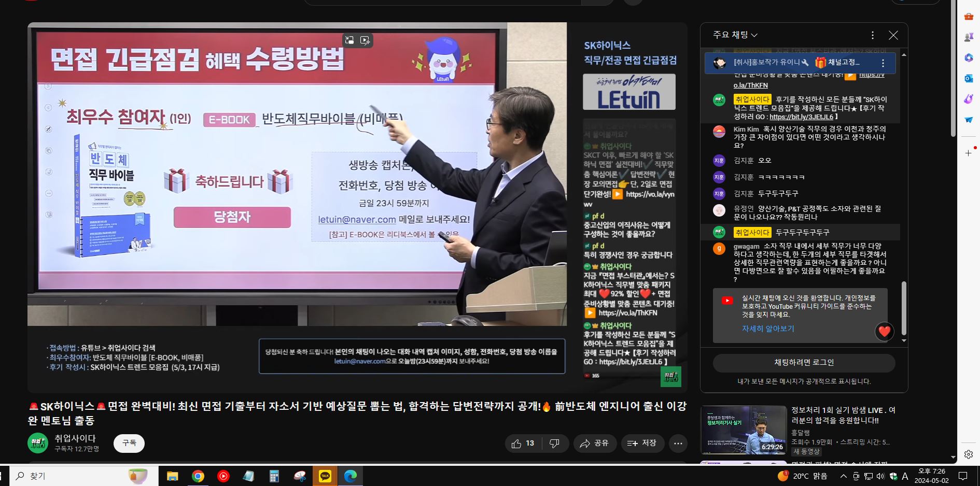Open the Microsoft 365 icon in Edge sidebar
This screenshot has height=486, width=980.
[969, 58]
